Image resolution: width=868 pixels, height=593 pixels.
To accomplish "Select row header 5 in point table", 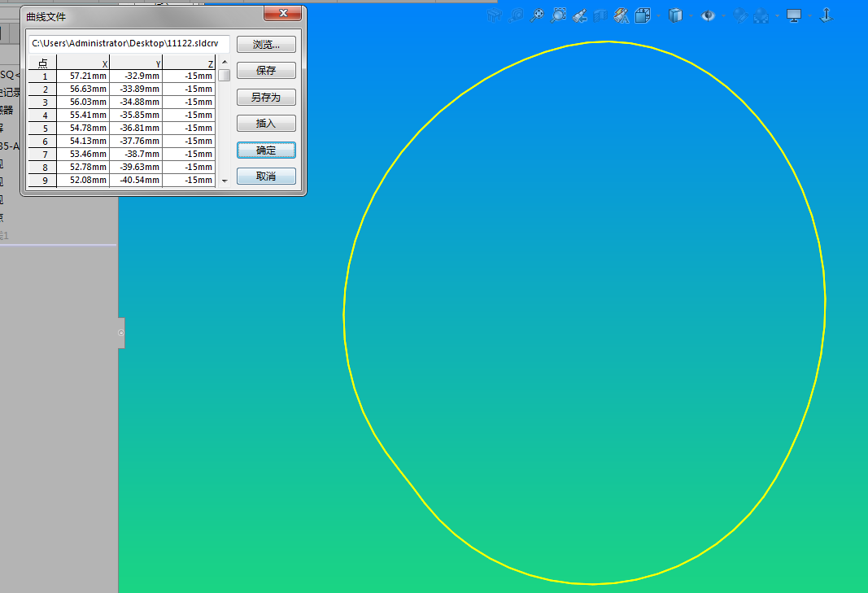I will [42, 128].
